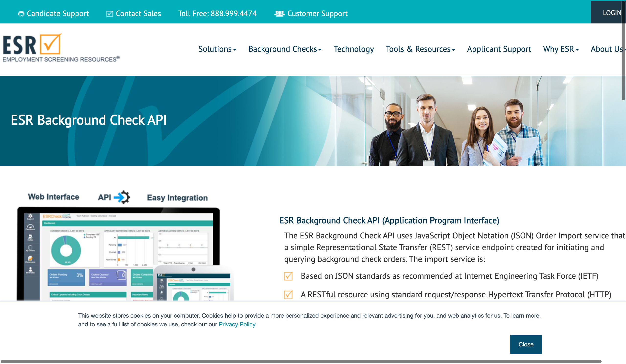Expand the Background Checks dropdown menu
Screen dimensions: 626x364
tap(285, 49)
